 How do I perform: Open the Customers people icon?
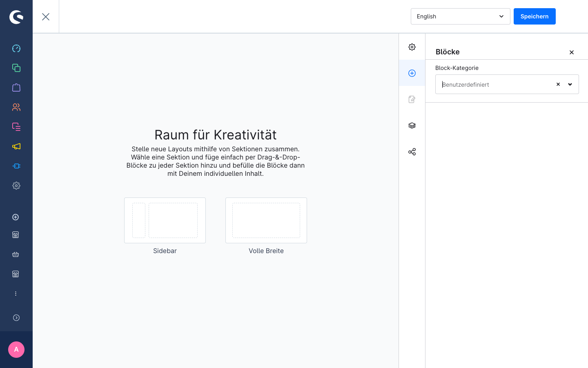click(16, 107)
